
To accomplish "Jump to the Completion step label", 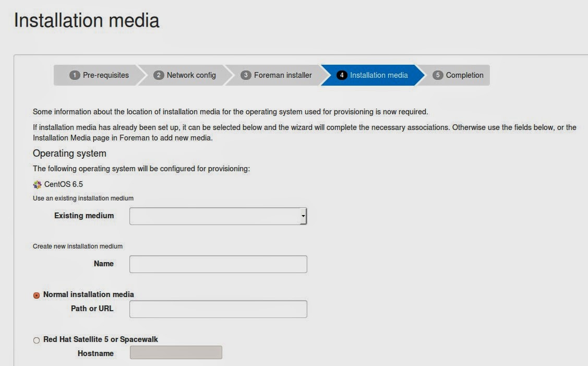I will 464,75.
